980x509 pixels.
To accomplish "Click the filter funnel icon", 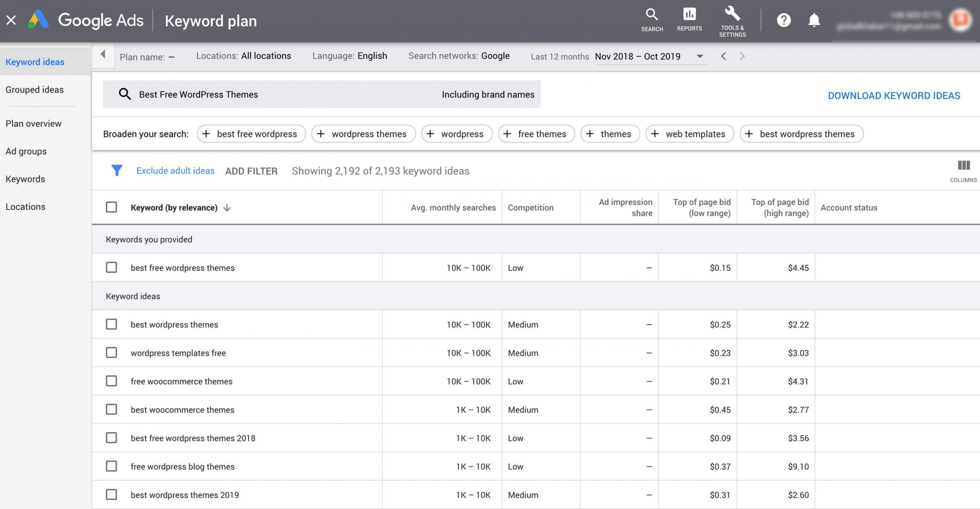I will (x=117, y=170).
